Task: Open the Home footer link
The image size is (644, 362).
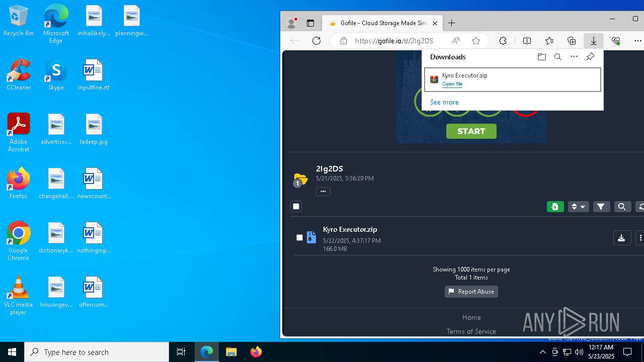Action: coord(471,317)
